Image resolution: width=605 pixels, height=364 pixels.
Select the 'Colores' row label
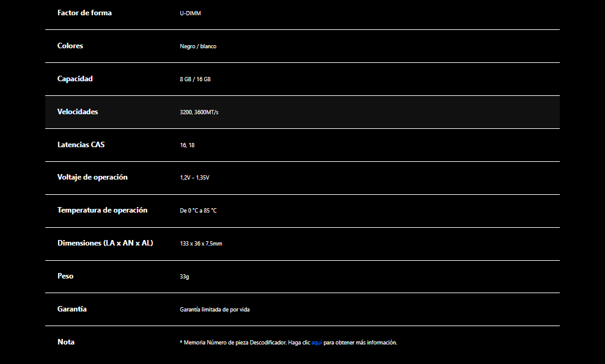pyautogui.click(x=70, y=46)
